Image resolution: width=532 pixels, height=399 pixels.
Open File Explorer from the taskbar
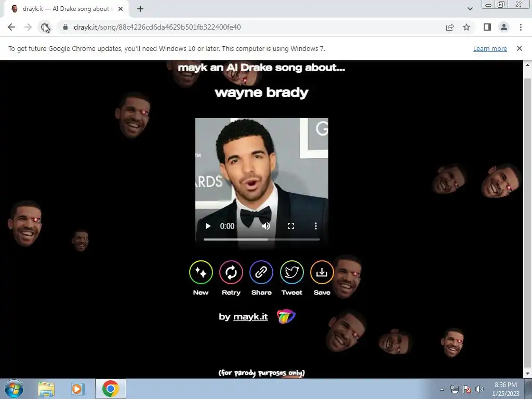click(x=46, y=389)
